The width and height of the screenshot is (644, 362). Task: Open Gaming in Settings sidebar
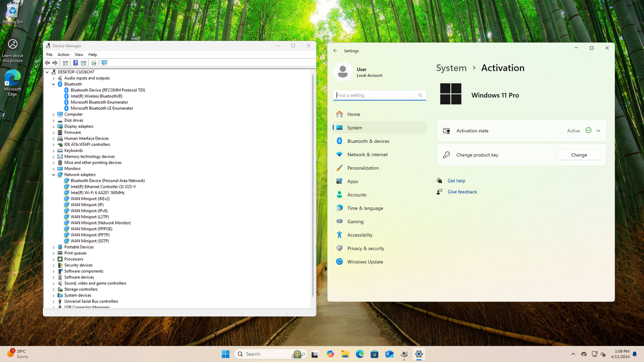click(380, 222)
